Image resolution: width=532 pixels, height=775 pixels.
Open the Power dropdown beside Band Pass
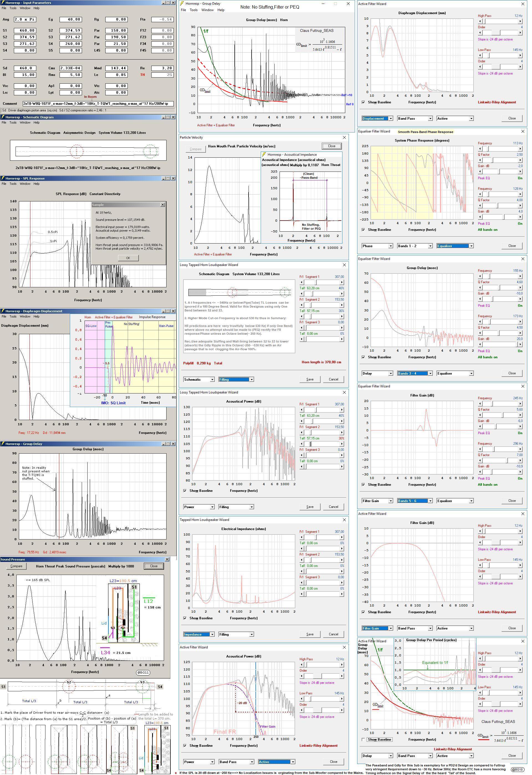click(199, 762)
